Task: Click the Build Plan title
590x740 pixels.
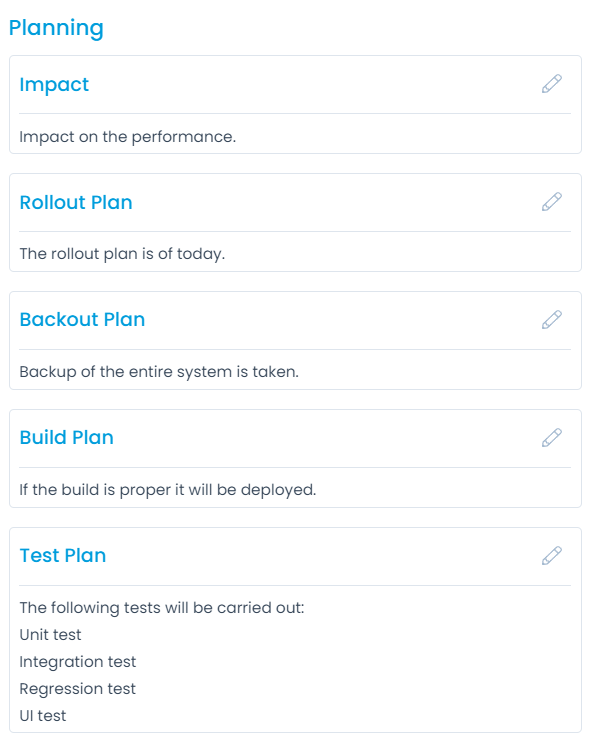Action: (x=67, y=437)
